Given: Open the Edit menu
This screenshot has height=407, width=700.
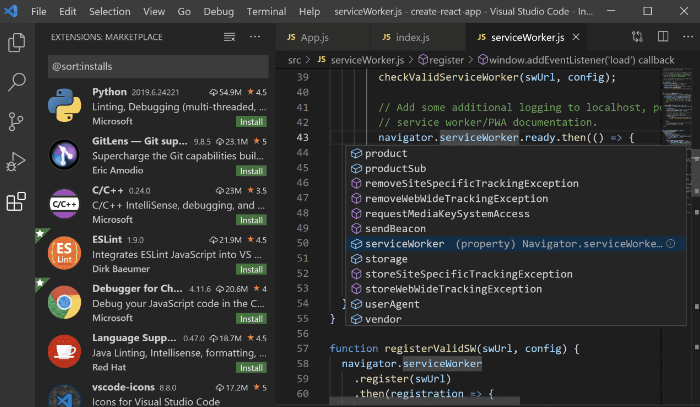Looking at the screenshot, I should [x=67, y=12].
